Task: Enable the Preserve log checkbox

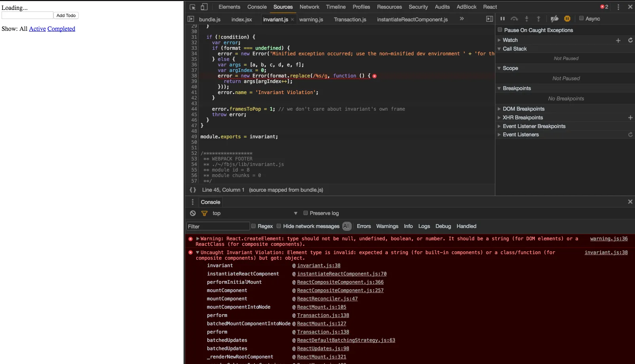Action: pyautogui.click(x=305, y=213)
